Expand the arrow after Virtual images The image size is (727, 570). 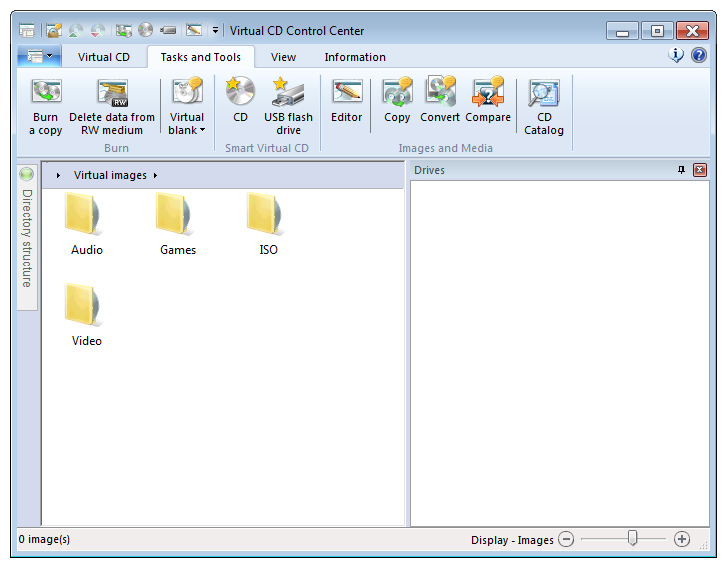click(155, 175)
